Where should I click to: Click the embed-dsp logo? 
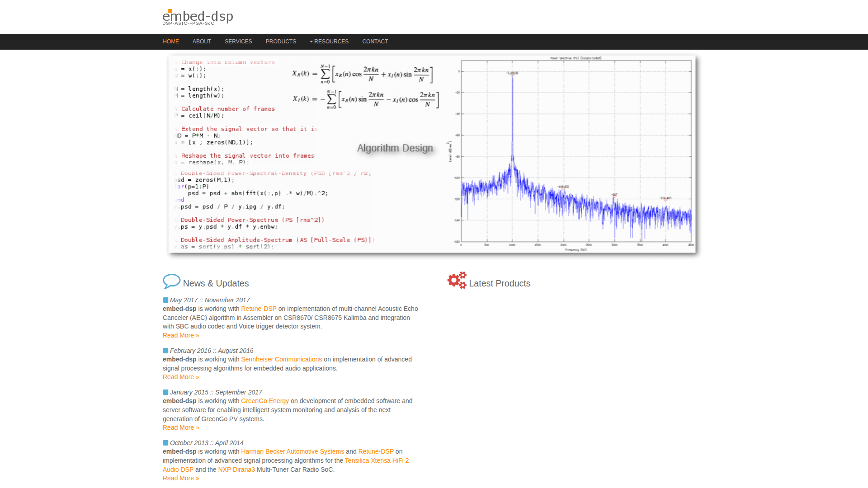click(x=198, y=17)
